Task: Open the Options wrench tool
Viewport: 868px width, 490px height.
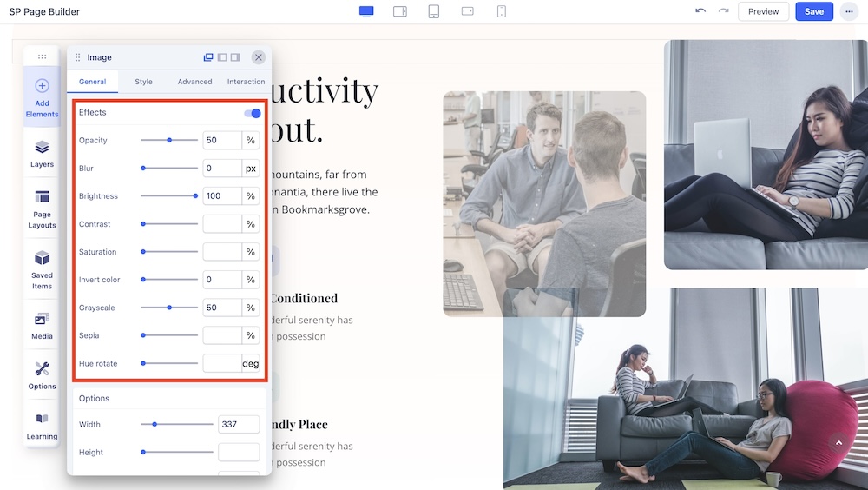Action: click(42, 374)
